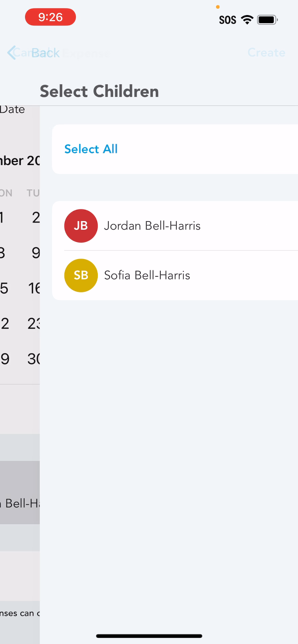Select Jordan Bell-Harris by name
The image size is (298, 644).
(152, 226)
